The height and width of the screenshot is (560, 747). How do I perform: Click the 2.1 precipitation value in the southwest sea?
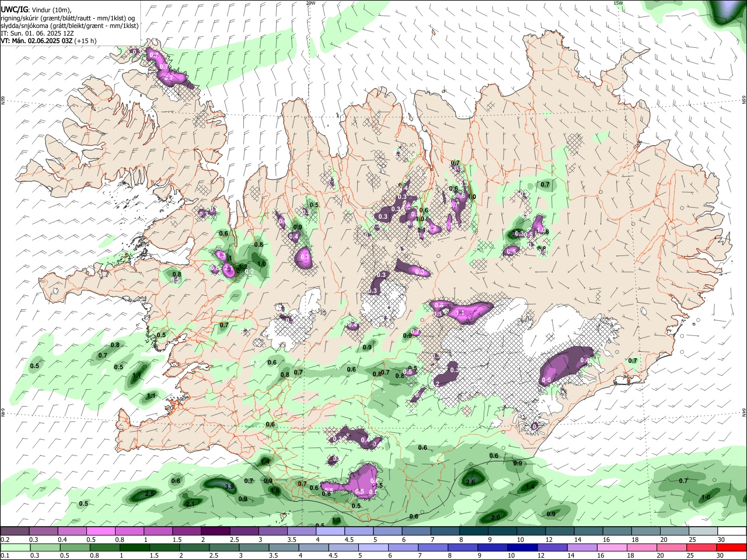(x=190, y=504)
